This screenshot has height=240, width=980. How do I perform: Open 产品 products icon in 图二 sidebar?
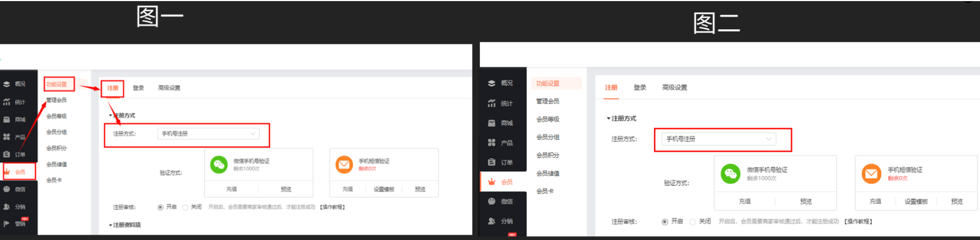[x=491, y=142]
